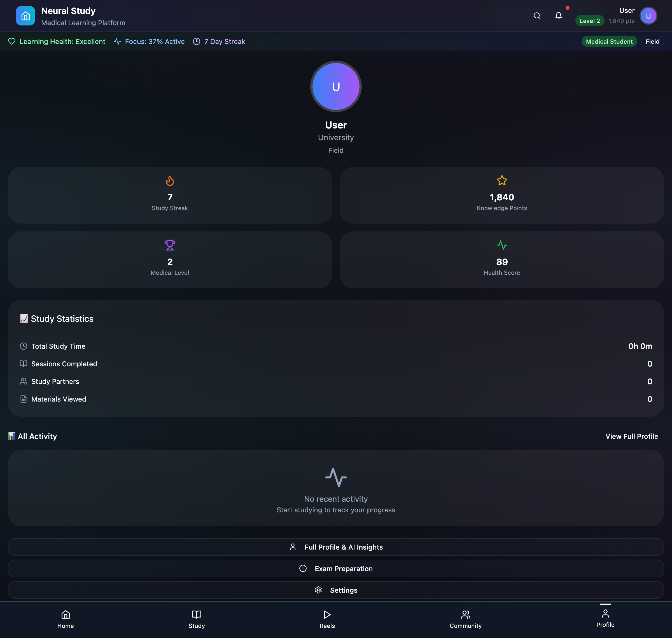This screenshot has width=672, height=638.
Task: Open notifications bell icon
Action: click(x=558, y=16)
